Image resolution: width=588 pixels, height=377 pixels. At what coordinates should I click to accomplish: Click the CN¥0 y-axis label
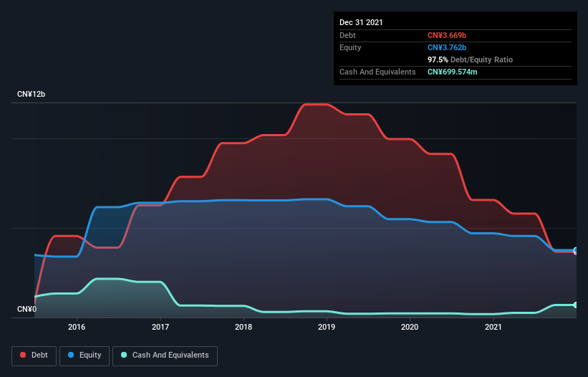pos(27,309)
